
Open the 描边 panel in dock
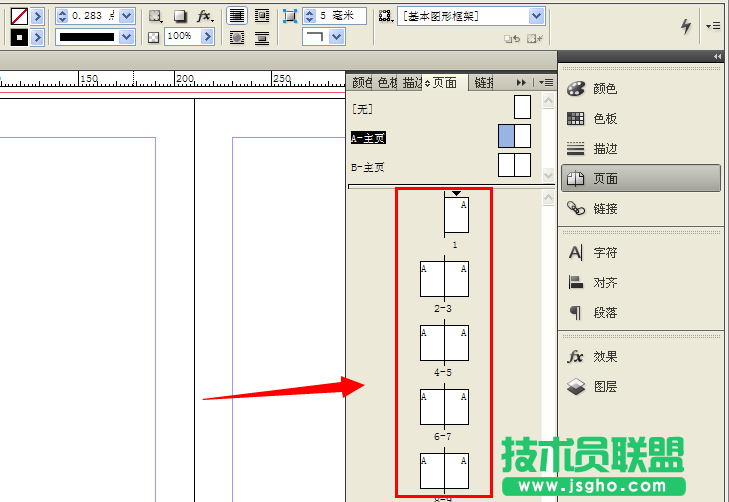(x=641, y=149)
